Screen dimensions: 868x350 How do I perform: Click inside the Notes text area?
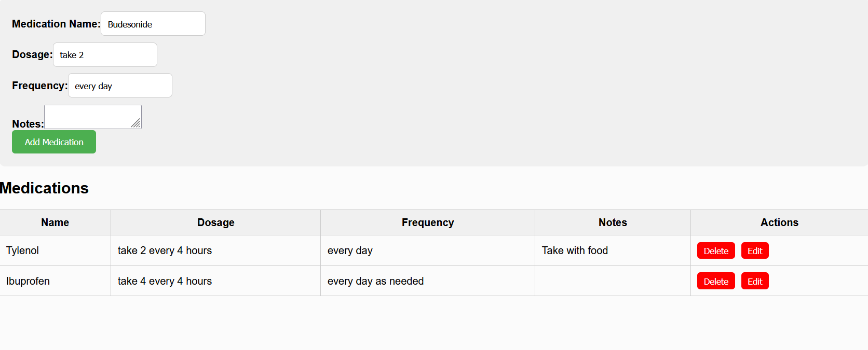click(x=93, y=117)
